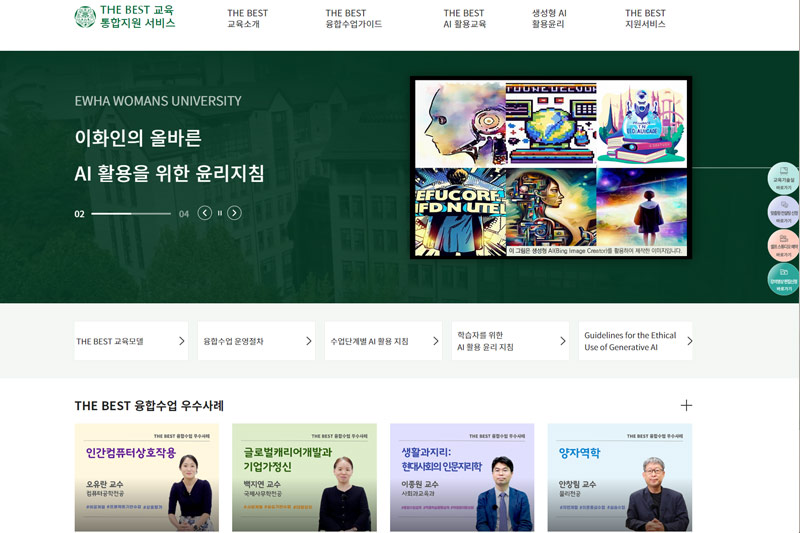The height and width of the screenshot is (533, 800).
Task: Click the pink floating shortcut circle
Action: 783,246
